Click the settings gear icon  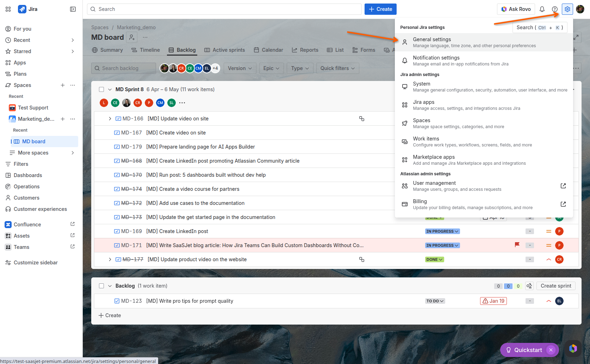(567, 9)
